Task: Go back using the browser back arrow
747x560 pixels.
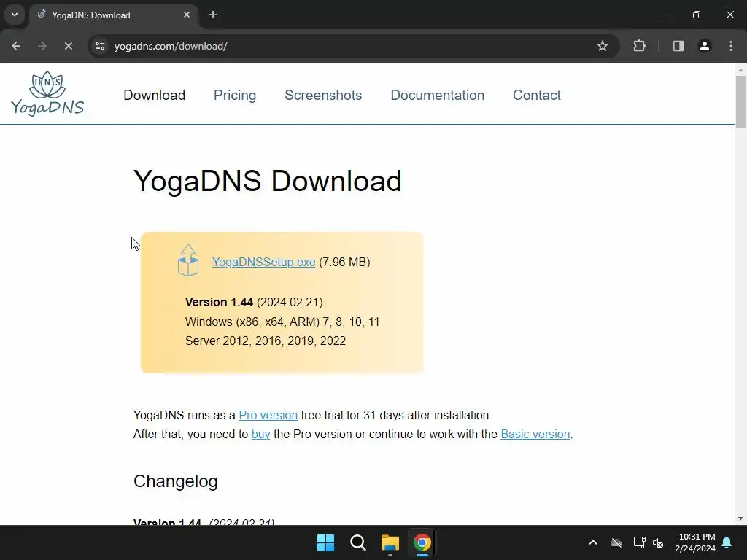Action: tap(16, 46)
